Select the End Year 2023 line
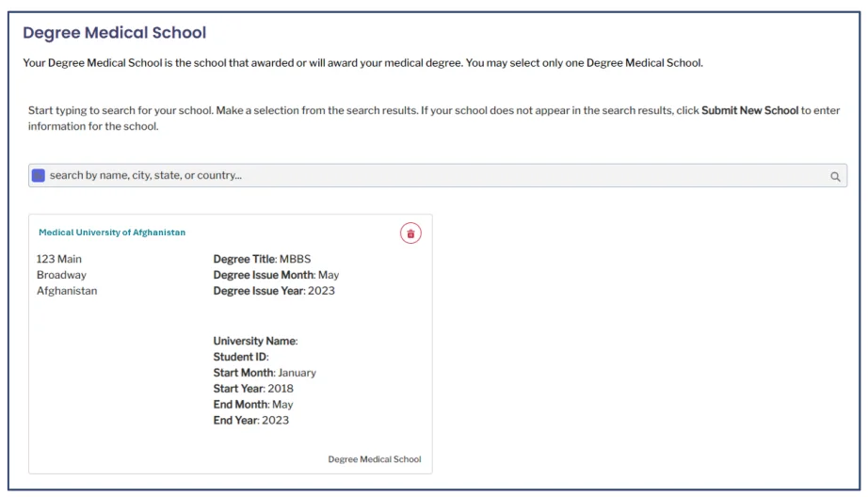Screen dimensions: 868x497 (250, 421)
